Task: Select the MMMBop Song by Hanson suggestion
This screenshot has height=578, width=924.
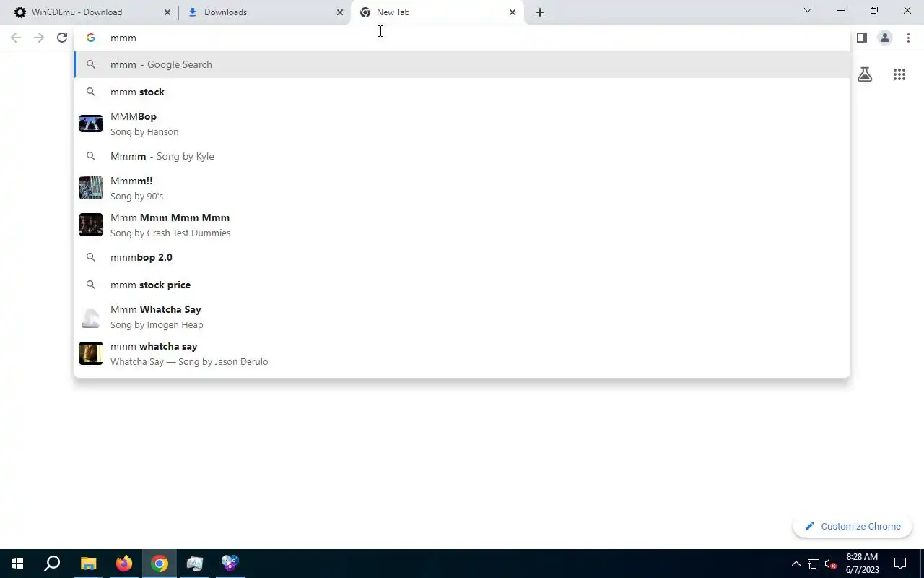Action: coord(462,124)
